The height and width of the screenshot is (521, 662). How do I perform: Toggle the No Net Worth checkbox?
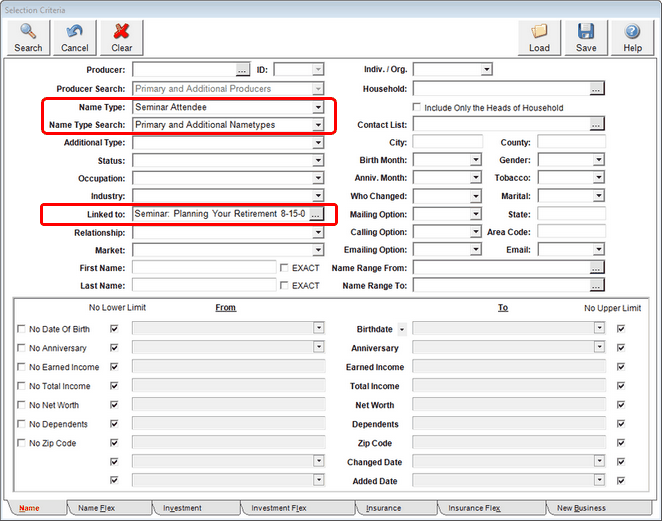coord(22,405)
